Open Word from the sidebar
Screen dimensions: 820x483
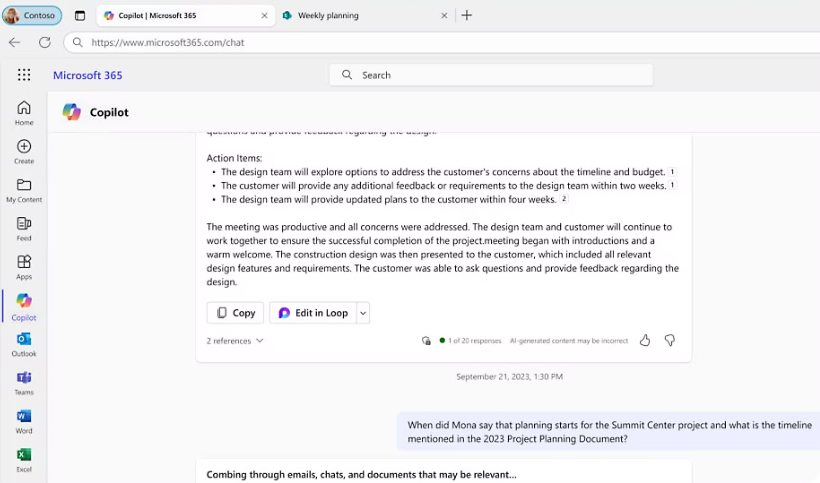coord(24,421)
